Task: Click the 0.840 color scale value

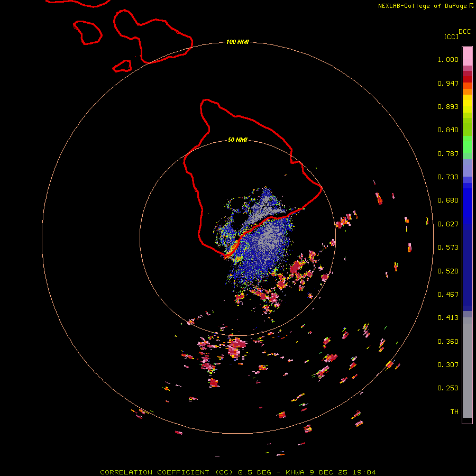Action: click(x=448, y=130)
